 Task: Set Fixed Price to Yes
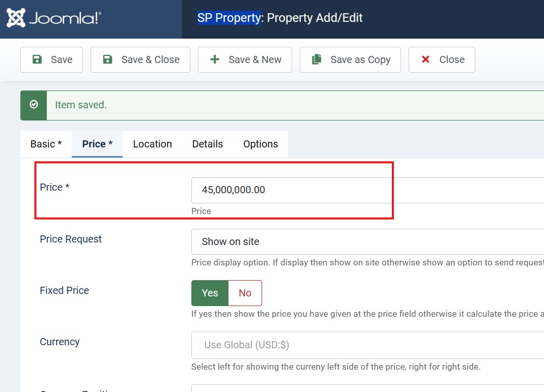point(210,293)
